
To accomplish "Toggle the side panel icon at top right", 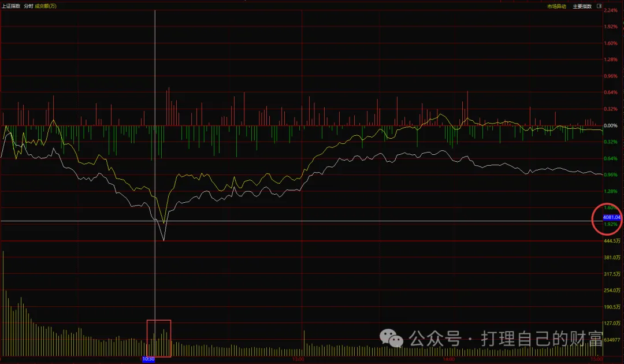I will click(x=599, y=6).
